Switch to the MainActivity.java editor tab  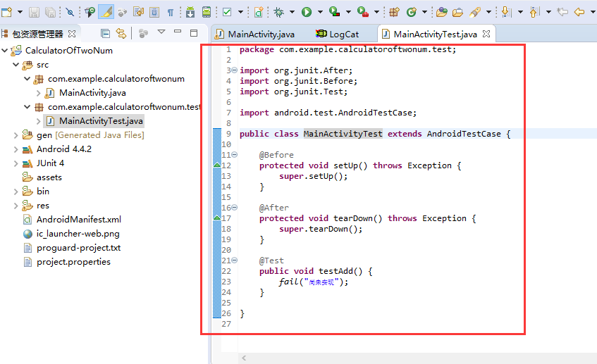[261, 34]
